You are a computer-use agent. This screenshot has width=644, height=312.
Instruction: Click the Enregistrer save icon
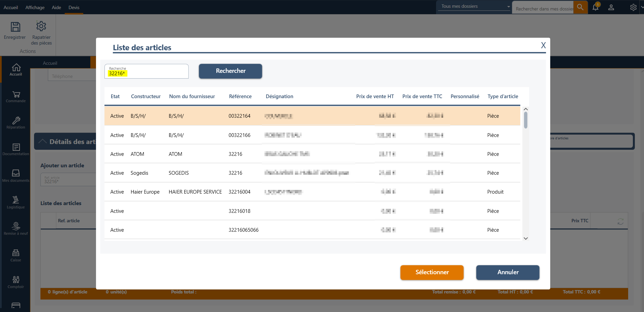click(16, 27)
